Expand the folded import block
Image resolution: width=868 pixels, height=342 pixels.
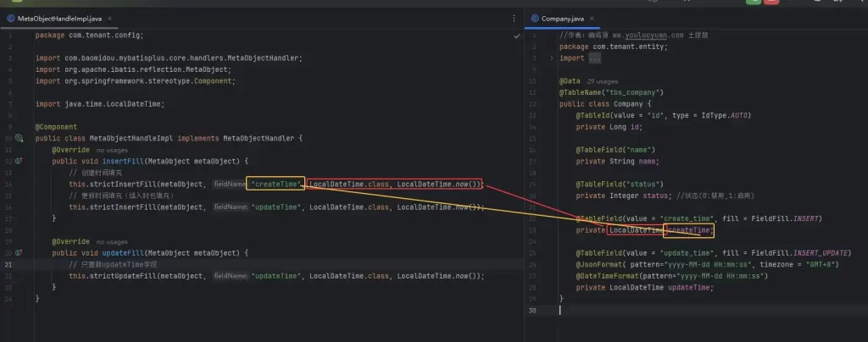coord(552,58)
